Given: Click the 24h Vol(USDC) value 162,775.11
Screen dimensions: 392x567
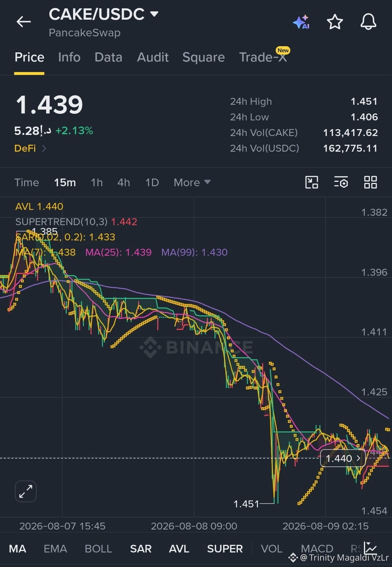Looking at the screenshot, I should point(351,148).
